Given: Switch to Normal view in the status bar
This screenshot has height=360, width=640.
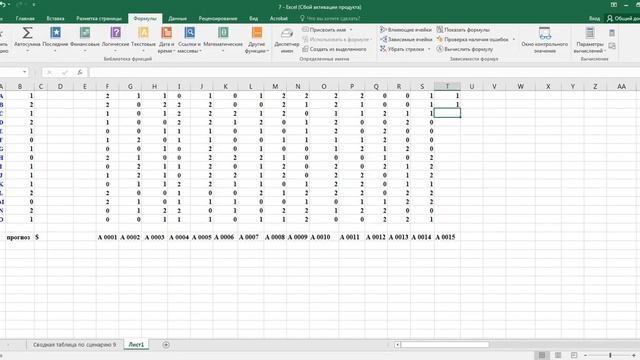Looking at the screenshot, I should click(542, 356).
